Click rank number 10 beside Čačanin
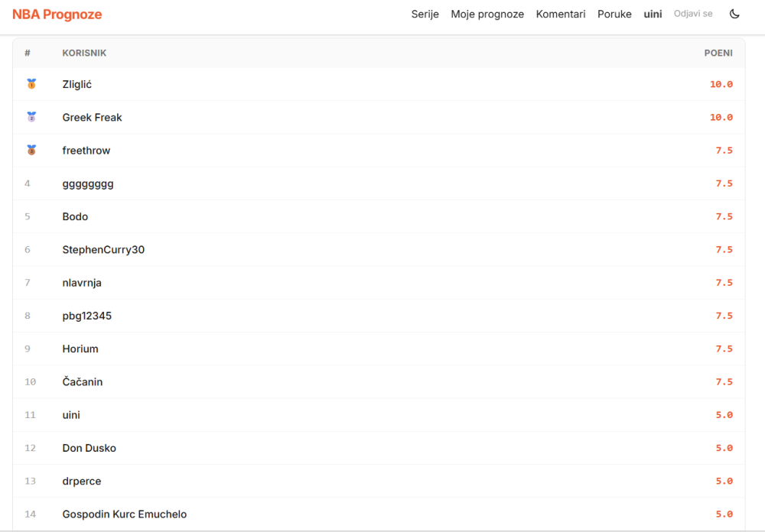 pyautogui.click(x=31, y=382)
